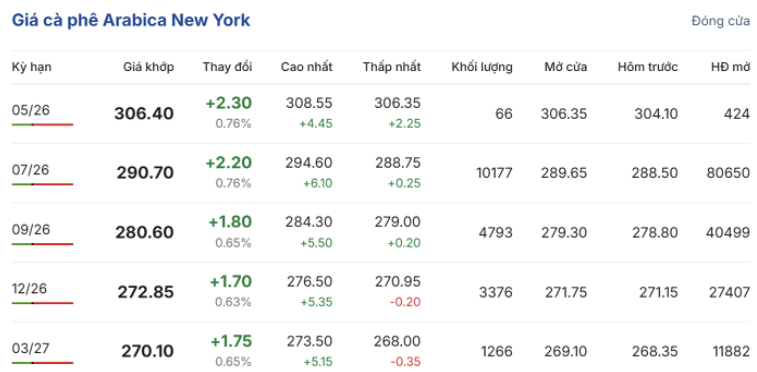Viewport: 757px width, 372px height.
Task: Open the Giá cà phê Arabica New York heading
Action: [131, 21]
